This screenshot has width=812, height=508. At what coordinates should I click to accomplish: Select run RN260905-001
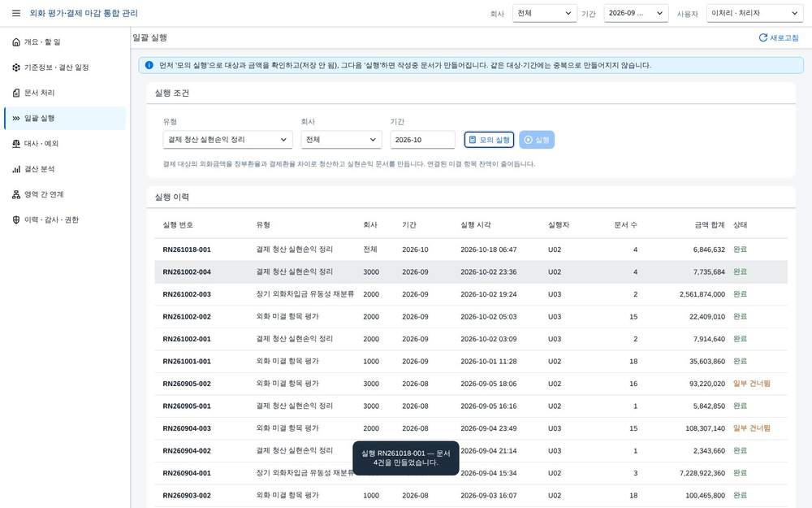coord(471,406)
